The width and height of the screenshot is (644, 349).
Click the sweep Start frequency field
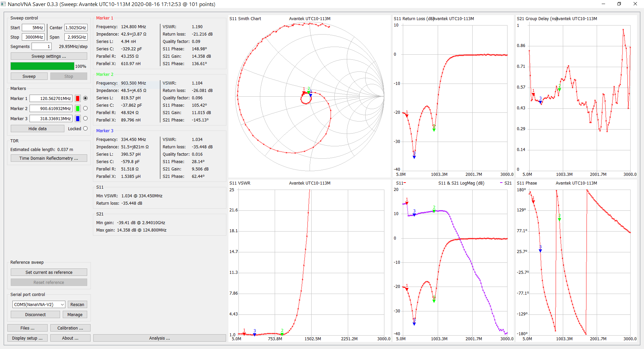click(33, 28)
